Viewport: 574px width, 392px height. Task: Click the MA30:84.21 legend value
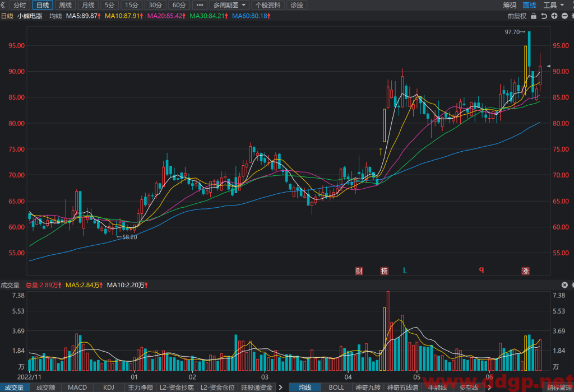[209, 16]
